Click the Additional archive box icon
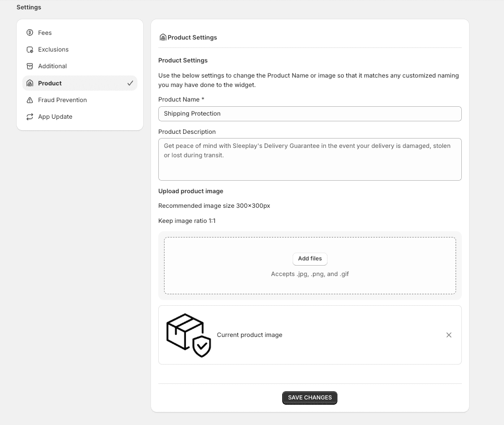The height and width of the screenshot is (425, 504). 30,66
